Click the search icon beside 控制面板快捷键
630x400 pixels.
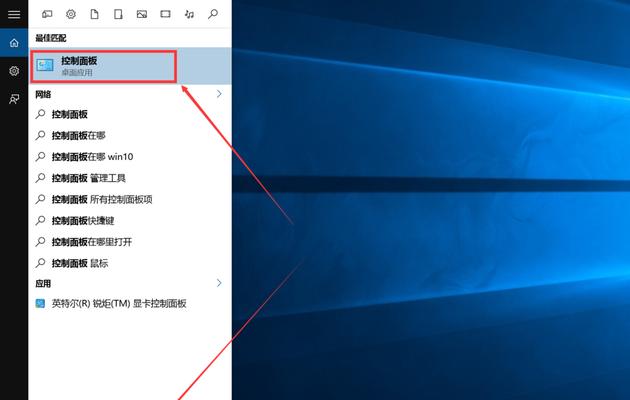tap(40, 220)
